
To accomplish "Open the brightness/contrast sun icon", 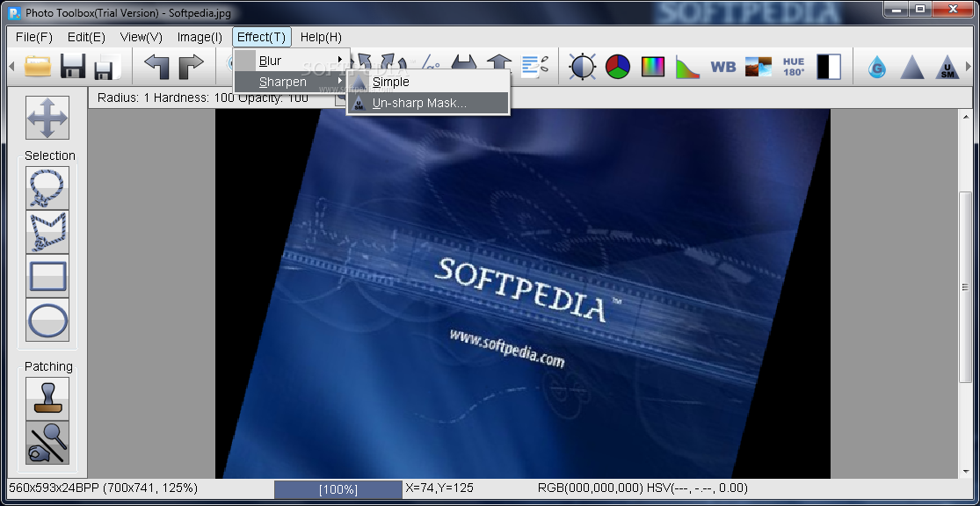I will [x=583, y=66].
